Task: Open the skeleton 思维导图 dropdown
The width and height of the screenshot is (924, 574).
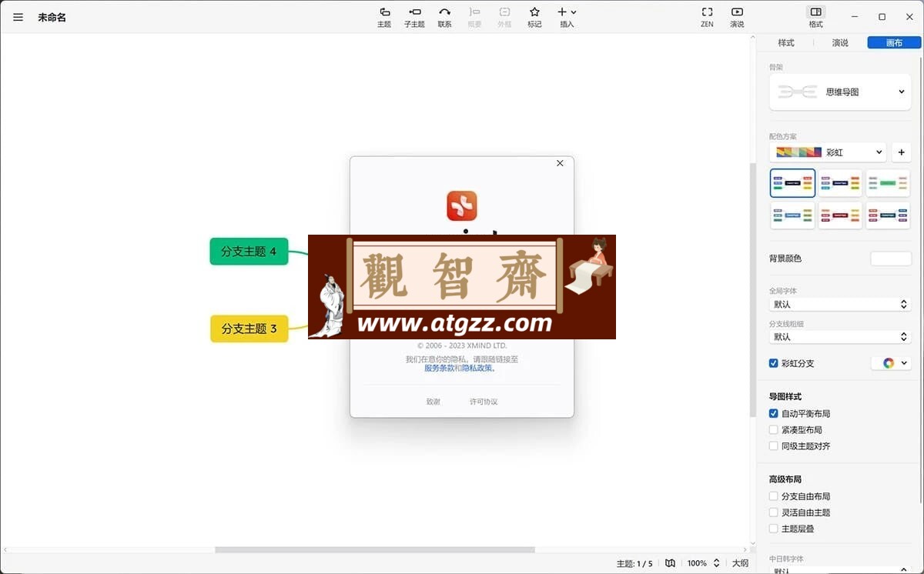Action: point(840,92)
